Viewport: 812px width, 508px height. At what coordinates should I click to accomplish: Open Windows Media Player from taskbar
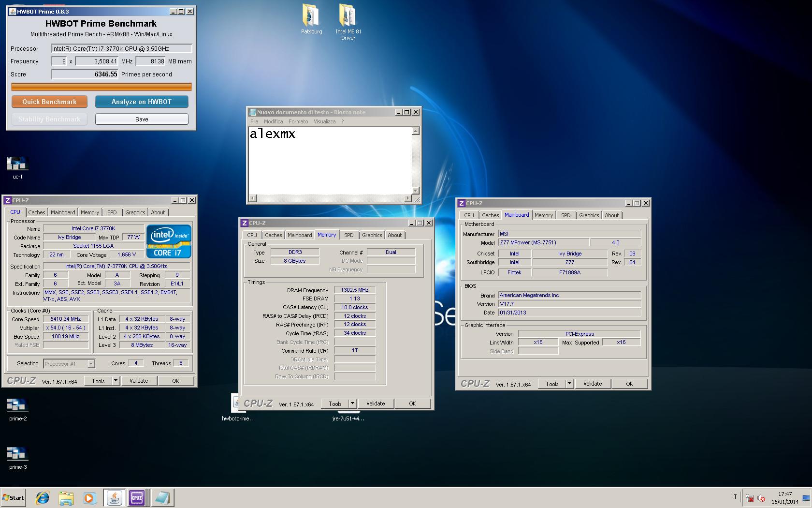89,498
